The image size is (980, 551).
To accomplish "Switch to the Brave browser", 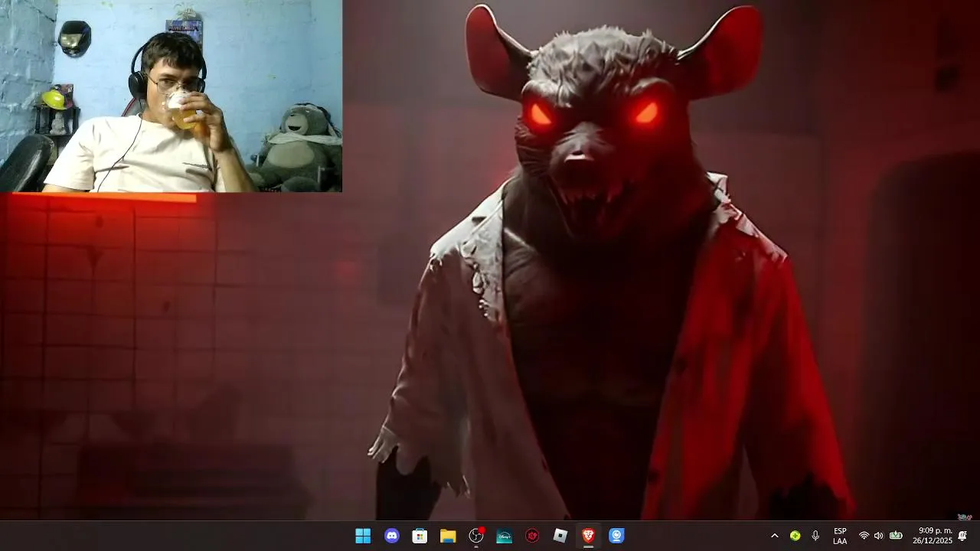I will pyautogui.click(x=588, y=536).
